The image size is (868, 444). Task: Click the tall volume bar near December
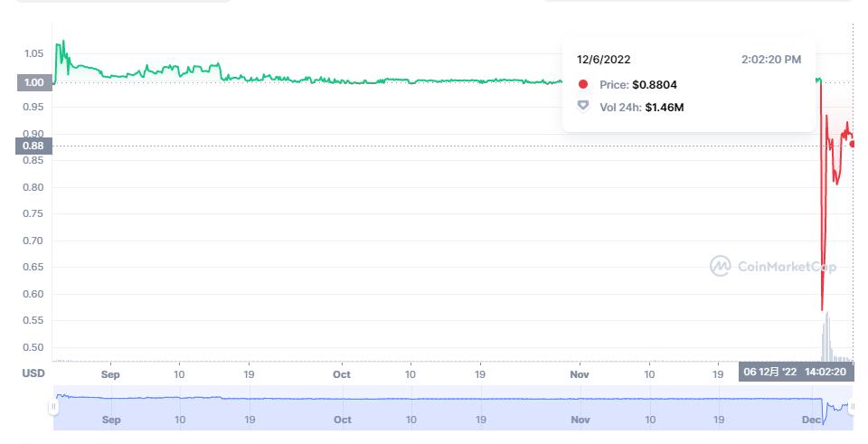coord(827,337)
